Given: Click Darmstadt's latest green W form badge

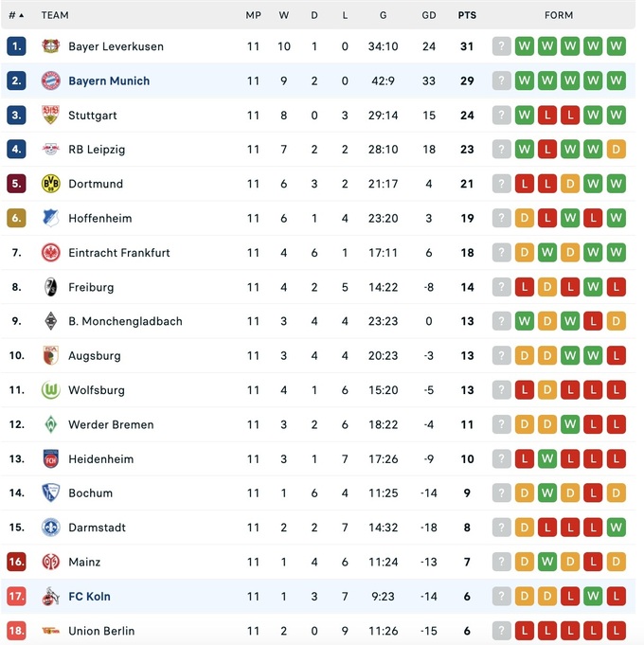Looking at the screenshot, I should [617, 528].
